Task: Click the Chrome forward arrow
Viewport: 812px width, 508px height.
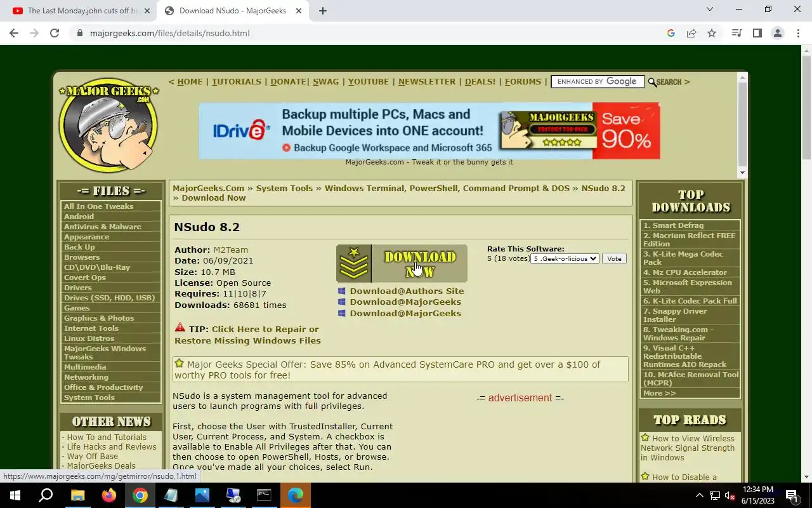Action: tap(34, 33)
